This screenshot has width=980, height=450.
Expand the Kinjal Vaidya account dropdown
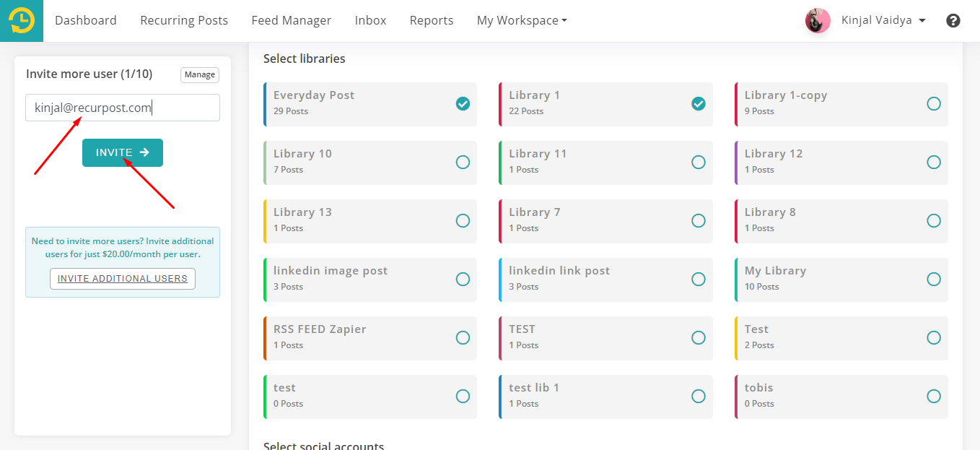pyautogui.click(x=883, y=21)
